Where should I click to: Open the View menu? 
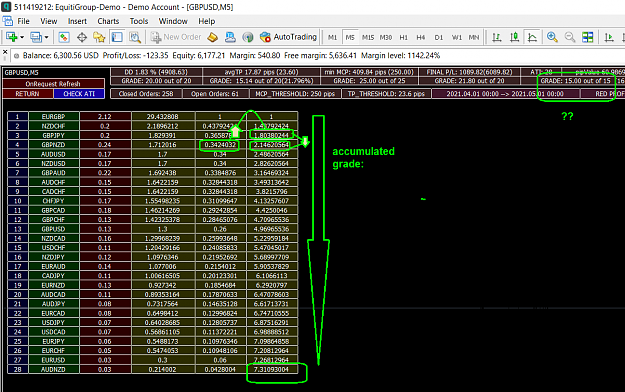[49, 21]
